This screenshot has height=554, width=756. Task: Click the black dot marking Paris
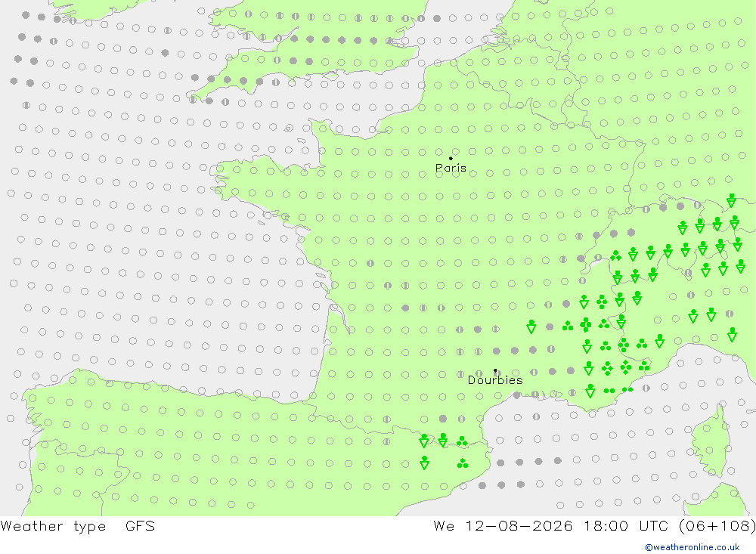[451, 158]
